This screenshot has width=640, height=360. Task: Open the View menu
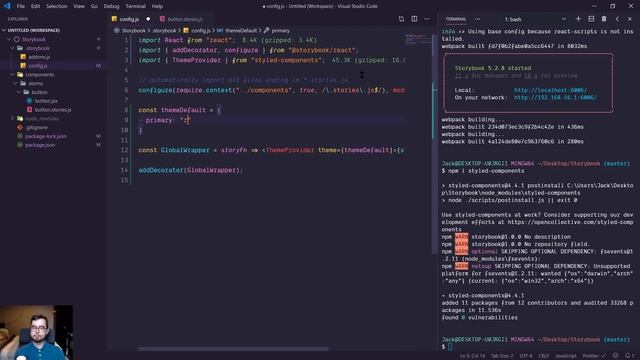pos(79,6)
